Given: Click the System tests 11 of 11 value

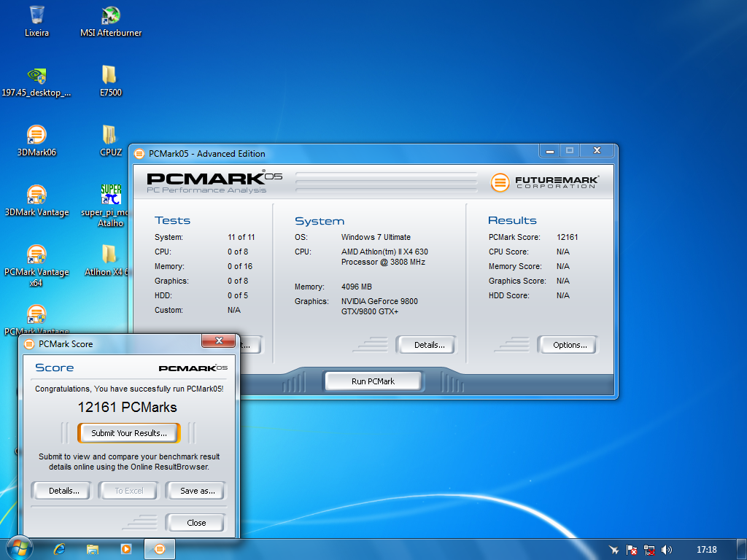Looking at the screenshot, I should tap(241, 237).
